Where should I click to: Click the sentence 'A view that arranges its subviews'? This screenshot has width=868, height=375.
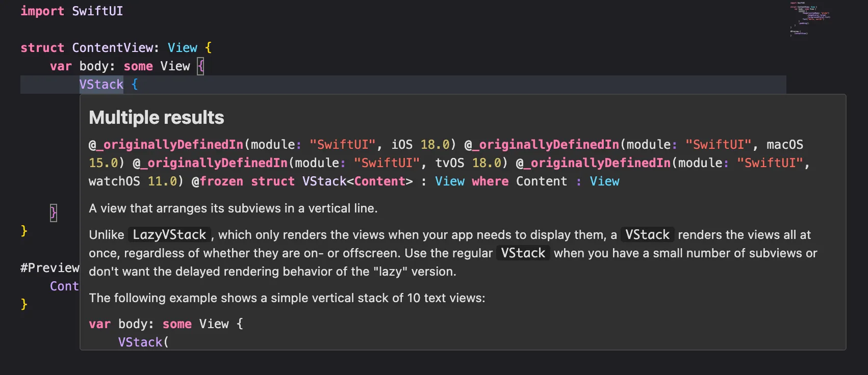(x=233, y=208)
